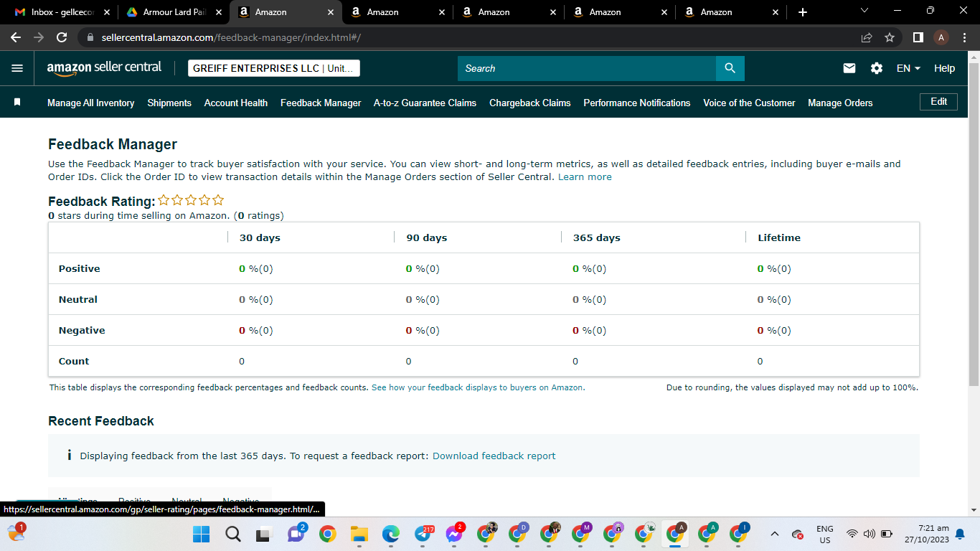
Task: Open the Seller Central hamburger menu
Action: (x=17, y=68)
